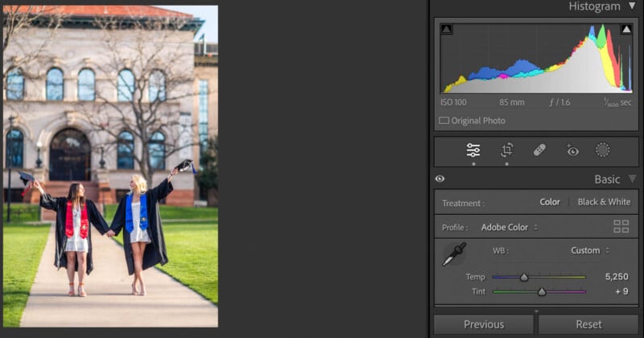The width and height of the screenshot is (644, 338).
Task: Activate the Red Eye correction tool
Action: click(572, 150)
